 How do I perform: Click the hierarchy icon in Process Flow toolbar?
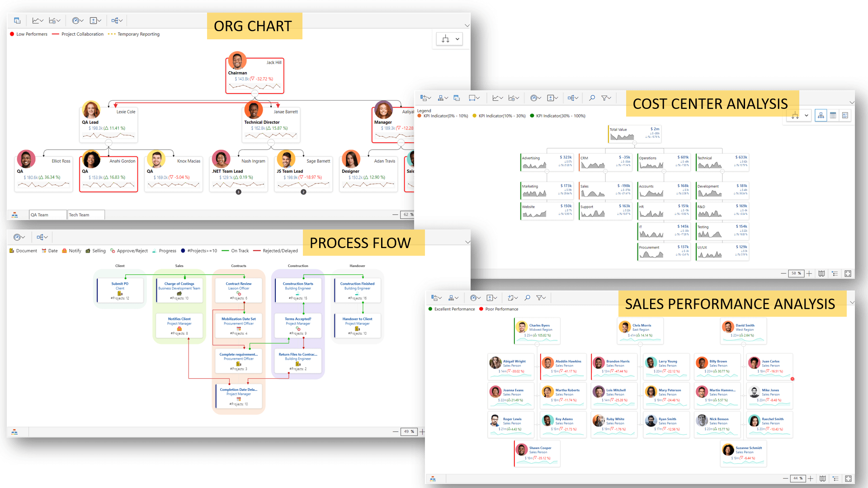coord(42,237)
